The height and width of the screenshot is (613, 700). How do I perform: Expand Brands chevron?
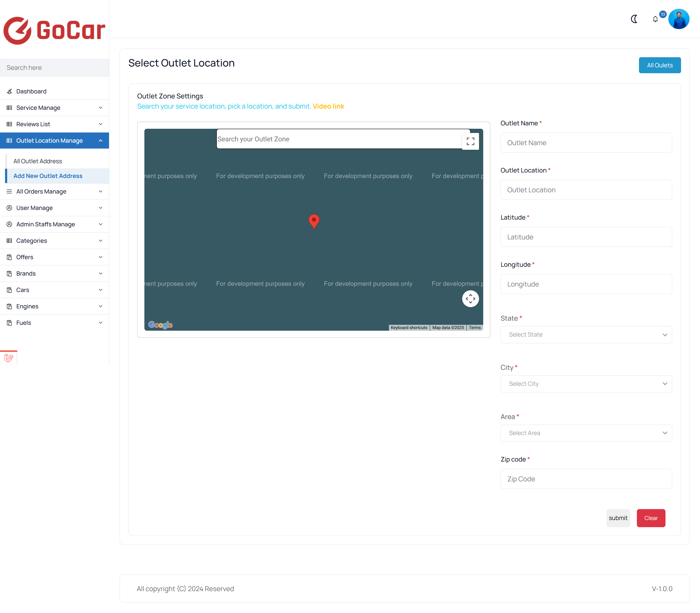[x=101, y=274]
